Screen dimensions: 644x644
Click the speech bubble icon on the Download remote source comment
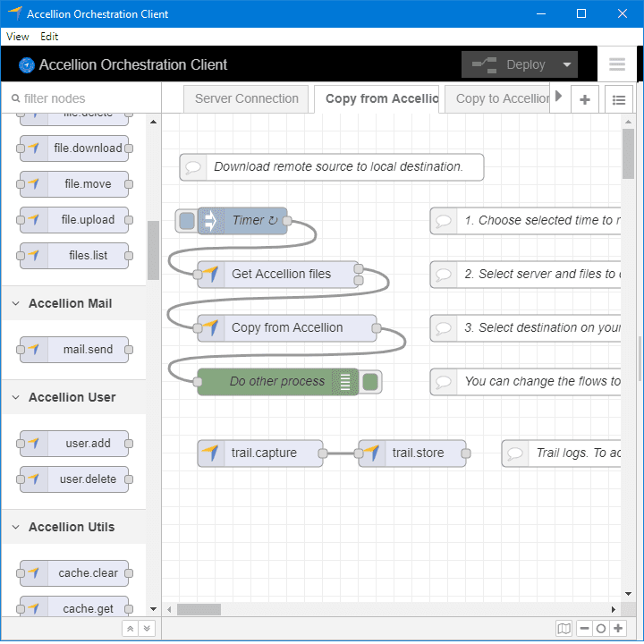point(193,167)
